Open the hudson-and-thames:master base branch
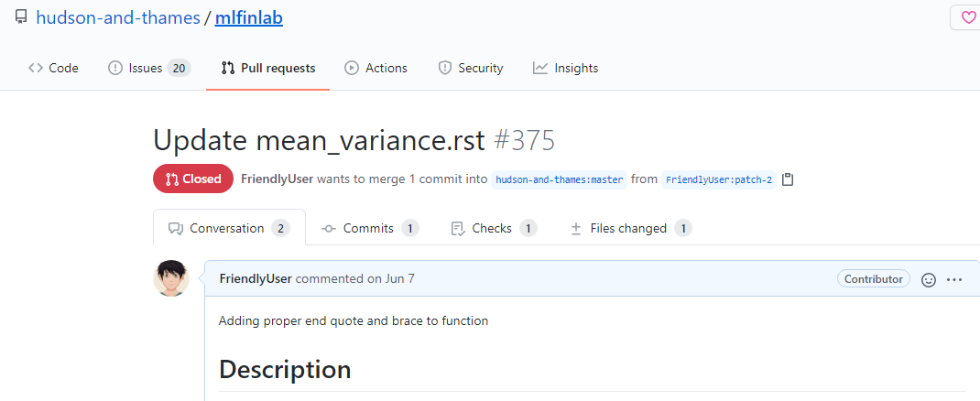 (560, 179)
